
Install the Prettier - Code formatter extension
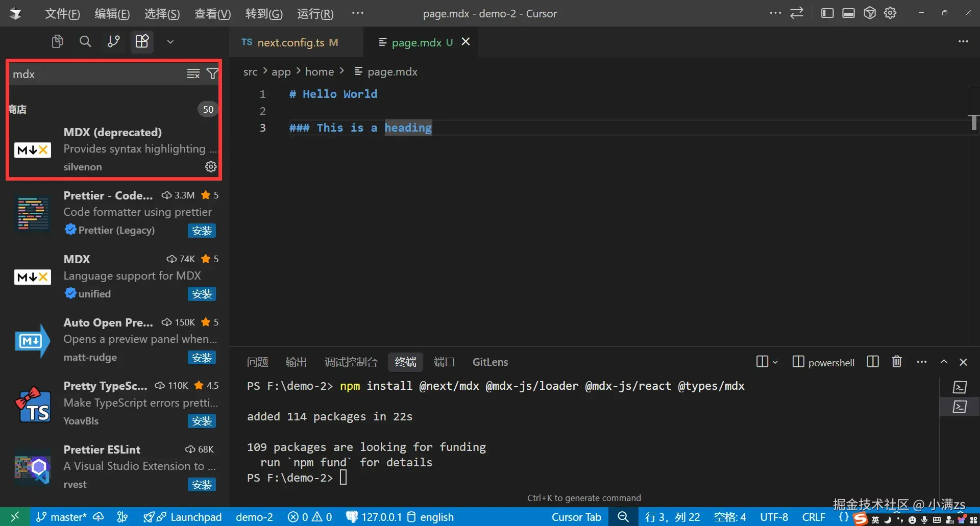[202, 231]
